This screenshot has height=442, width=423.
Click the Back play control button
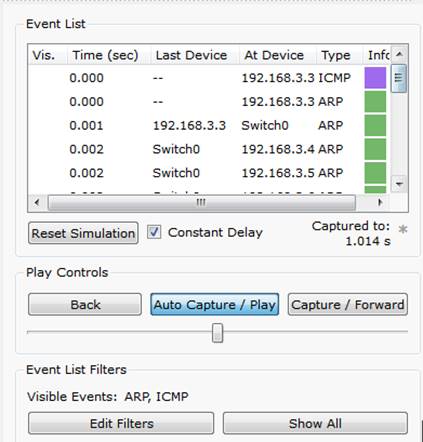click(85, 304)
